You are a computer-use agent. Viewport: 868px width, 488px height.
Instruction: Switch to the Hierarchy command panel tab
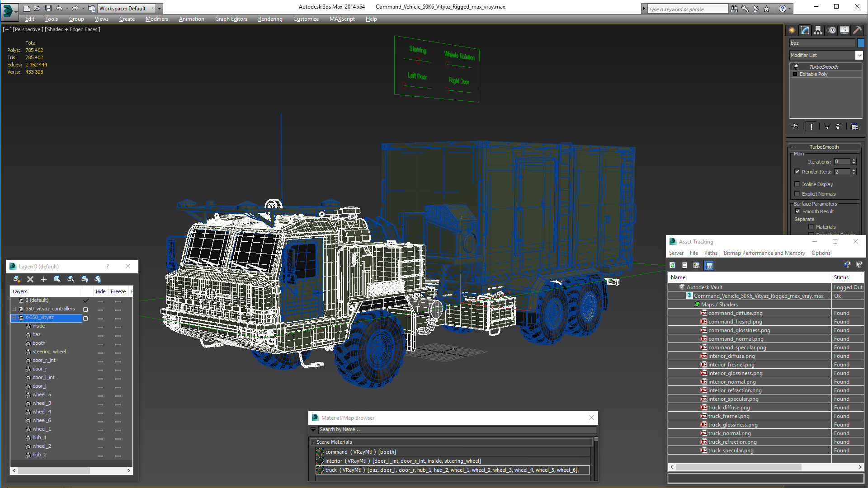pyautogui.click(x=818, y=30)
